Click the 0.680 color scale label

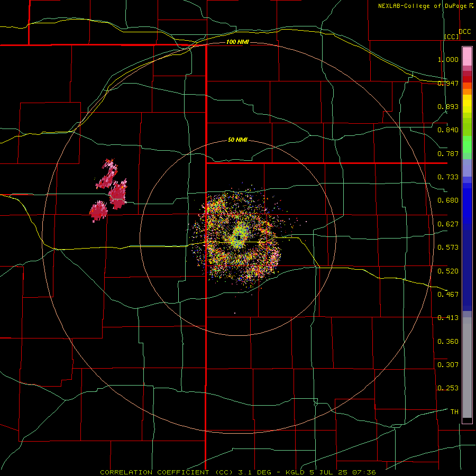pyautogui.click(x=448, y=200)
